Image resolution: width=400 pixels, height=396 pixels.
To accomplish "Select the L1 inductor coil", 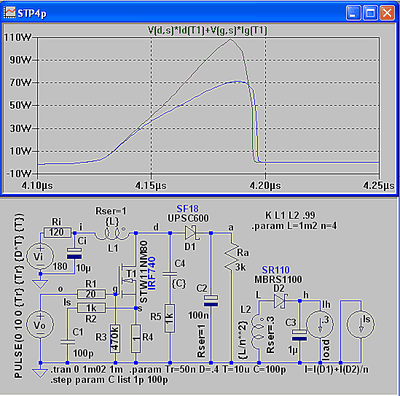I will tap(111, 233).
